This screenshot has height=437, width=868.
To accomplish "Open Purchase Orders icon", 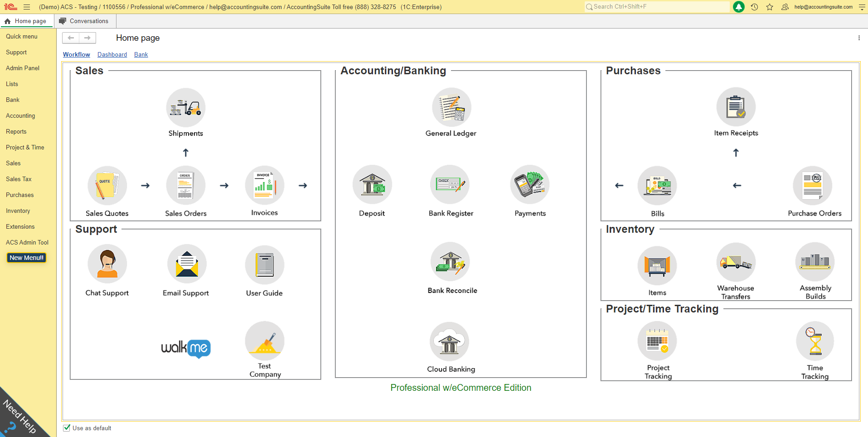I will click(x=813, y=186).
